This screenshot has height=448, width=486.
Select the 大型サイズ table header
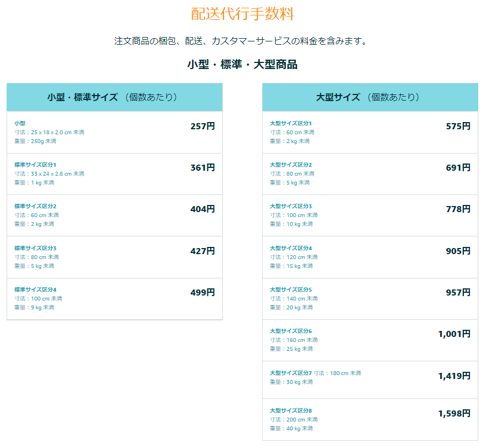coord(370,97)
